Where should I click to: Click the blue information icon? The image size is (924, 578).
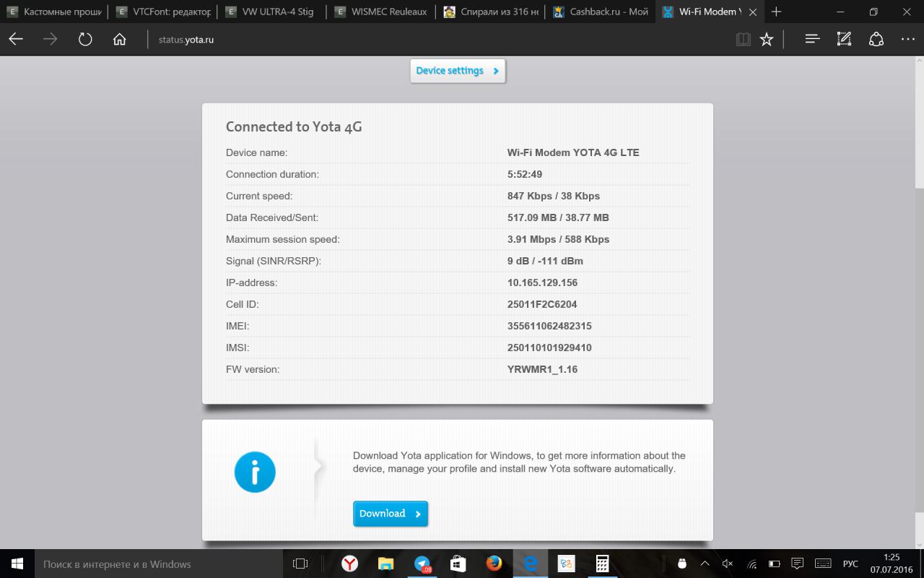pos(255,473)
